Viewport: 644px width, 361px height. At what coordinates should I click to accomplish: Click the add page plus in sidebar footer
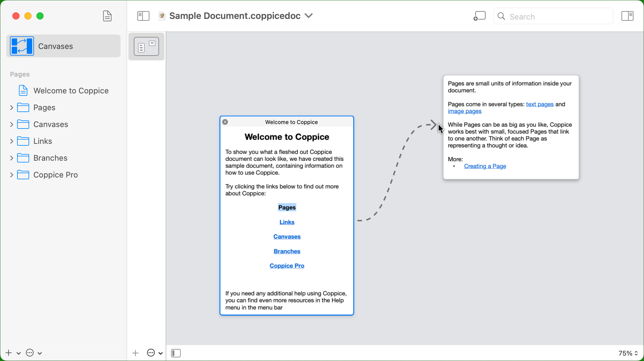pos(9,353)
